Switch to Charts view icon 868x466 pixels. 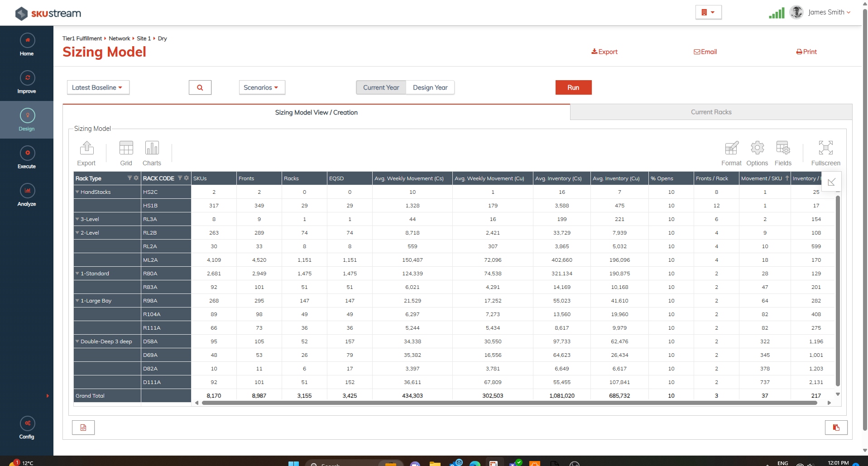(x=152, y=154)
